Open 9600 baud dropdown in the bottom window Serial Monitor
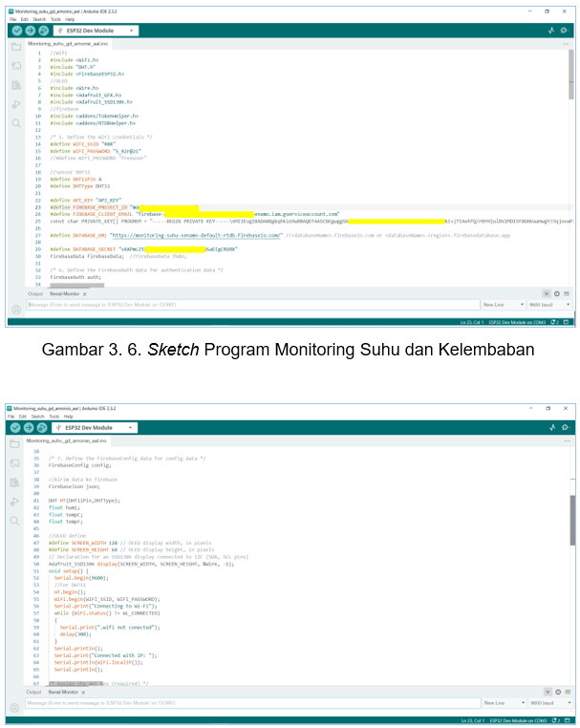This screenshot has width=580, height=728. tap(550, 703)
